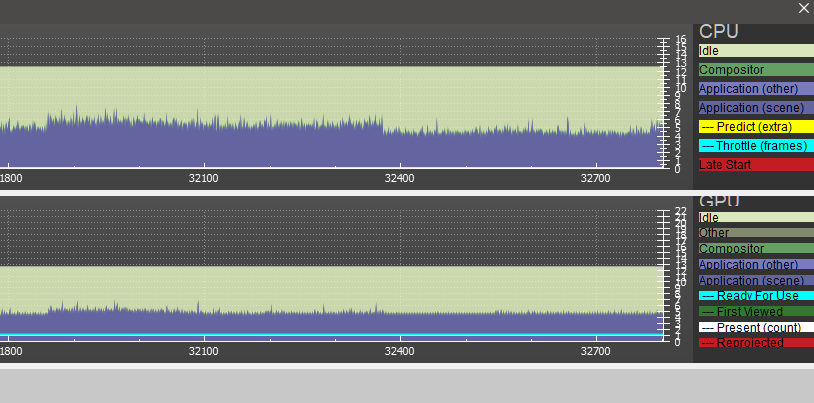Toggle GPU Application (other) legend entry

(x=756, y=264)
